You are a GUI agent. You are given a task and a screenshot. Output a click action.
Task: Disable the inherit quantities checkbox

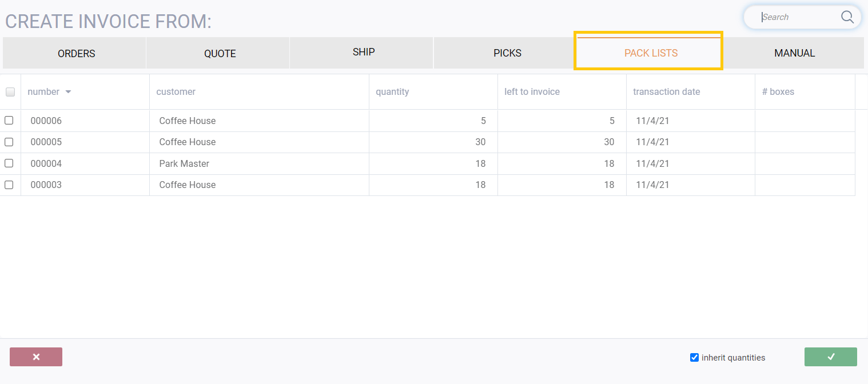(694, 358)
